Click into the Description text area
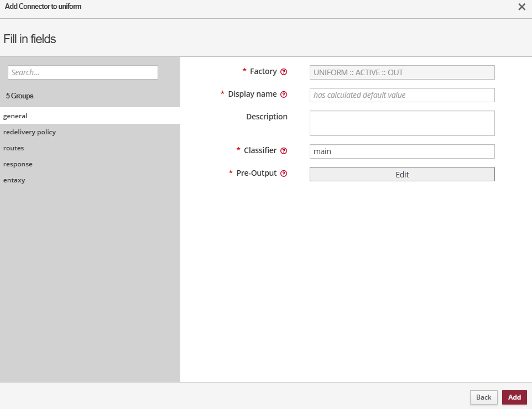 tap(402, 123)
